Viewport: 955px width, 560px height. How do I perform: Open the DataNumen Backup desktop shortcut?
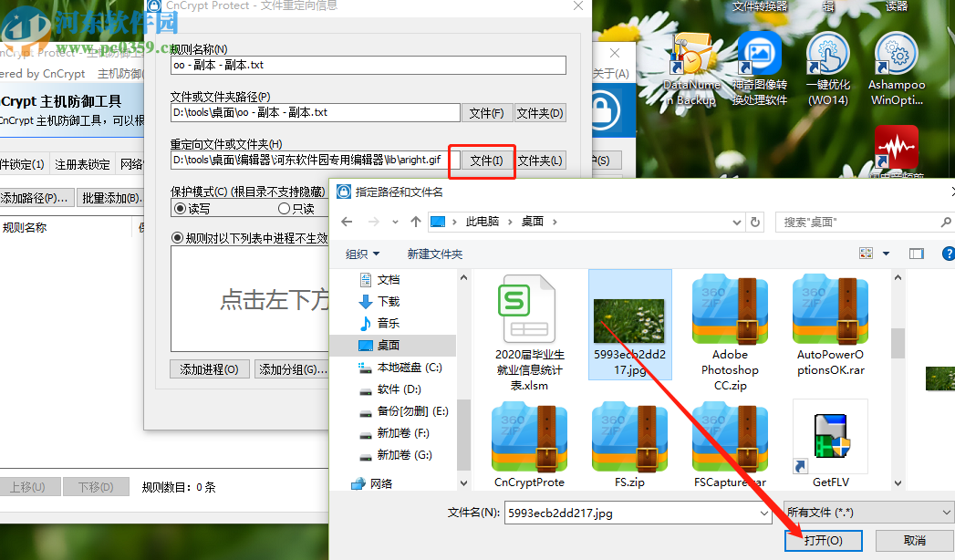[692, 70]
